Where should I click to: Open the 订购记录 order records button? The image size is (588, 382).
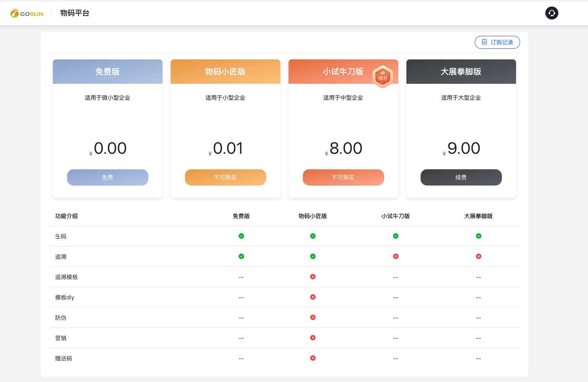[497, 42]
